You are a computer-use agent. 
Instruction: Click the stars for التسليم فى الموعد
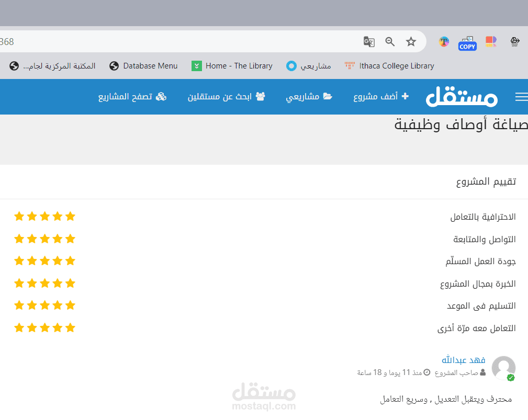[x=45, y=305]
